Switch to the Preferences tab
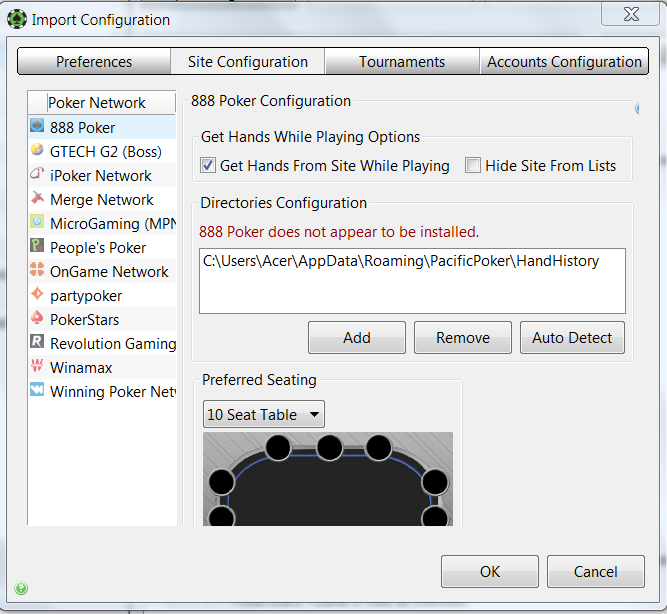Viewport: 667px width, 614px height. tap(94, 62)
